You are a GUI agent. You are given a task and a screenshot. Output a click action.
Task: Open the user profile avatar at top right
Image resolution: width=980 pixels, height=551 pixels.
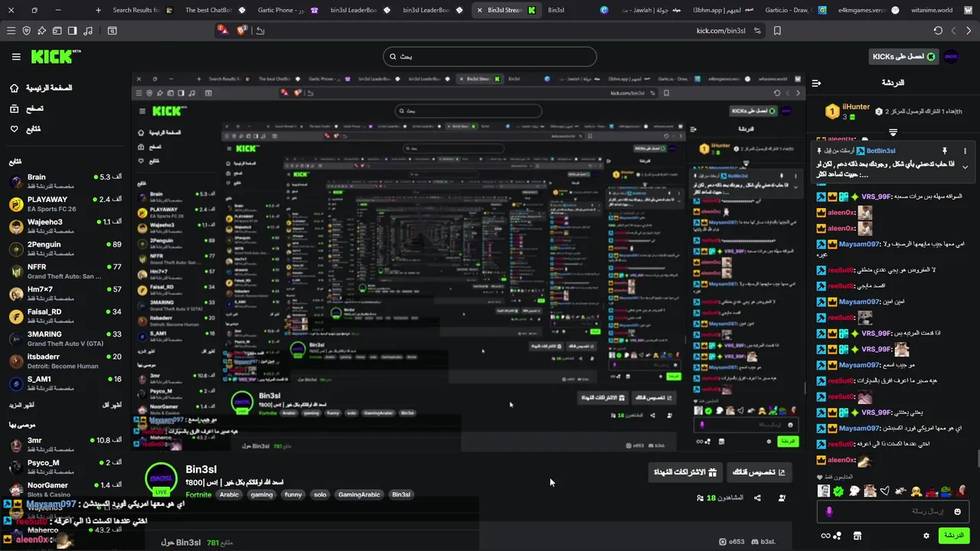coord(952,57)
